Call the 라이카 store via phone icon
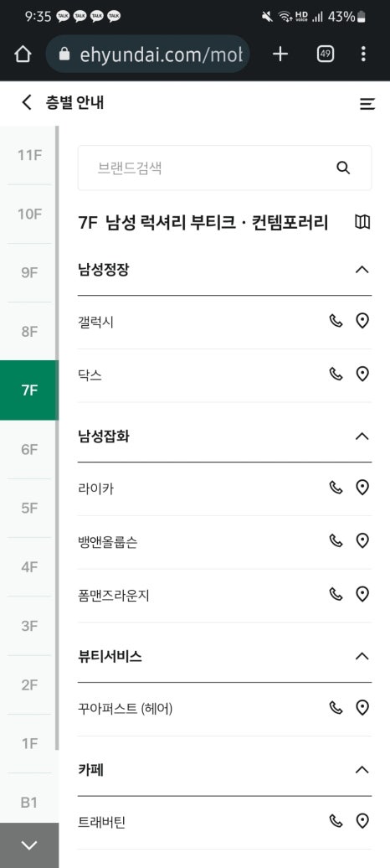This screenshot has height=868, width=390. click(336, 487)
